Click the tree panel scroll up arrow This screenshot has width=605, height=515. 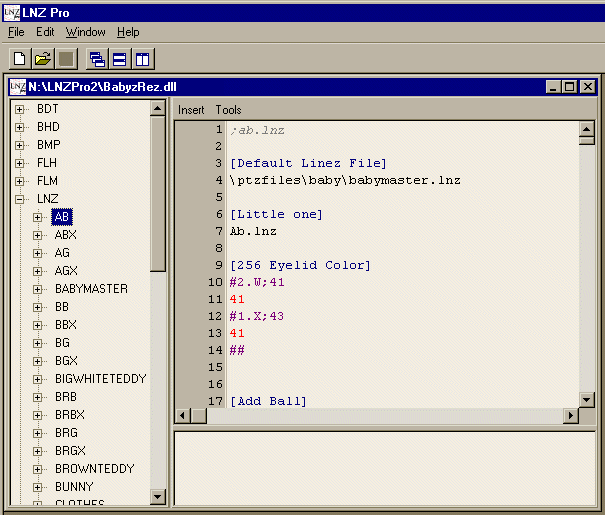point(157,108)
